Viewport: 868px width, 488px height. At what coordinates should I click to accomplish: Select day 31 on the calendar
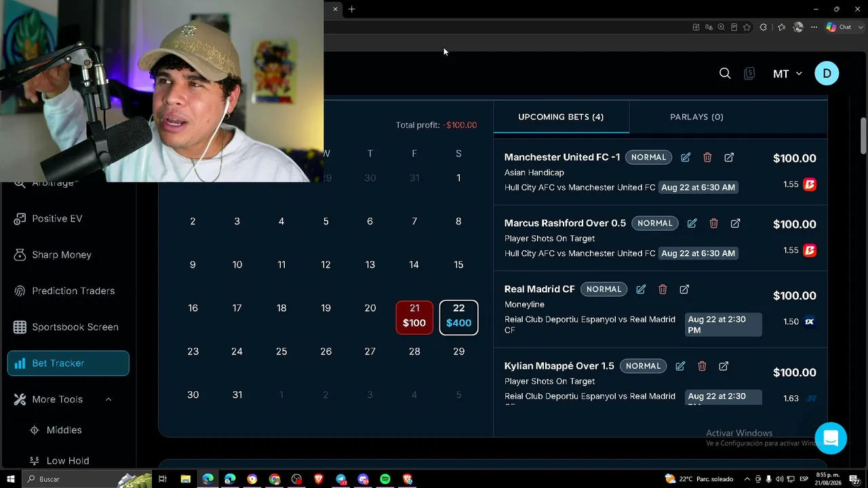[237, 395]
